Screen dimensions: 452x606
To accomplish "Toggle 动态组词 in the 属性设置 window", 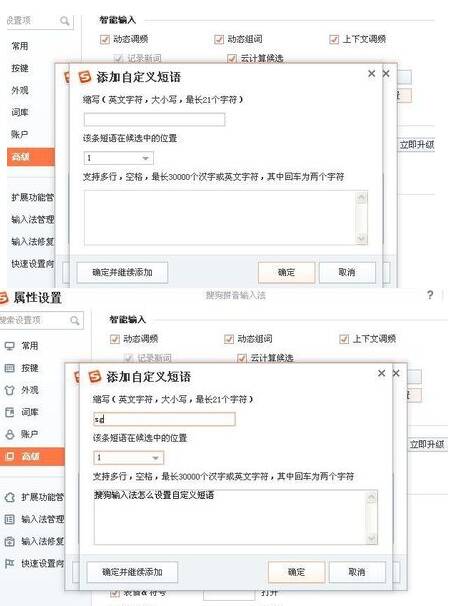I will 229,339.
